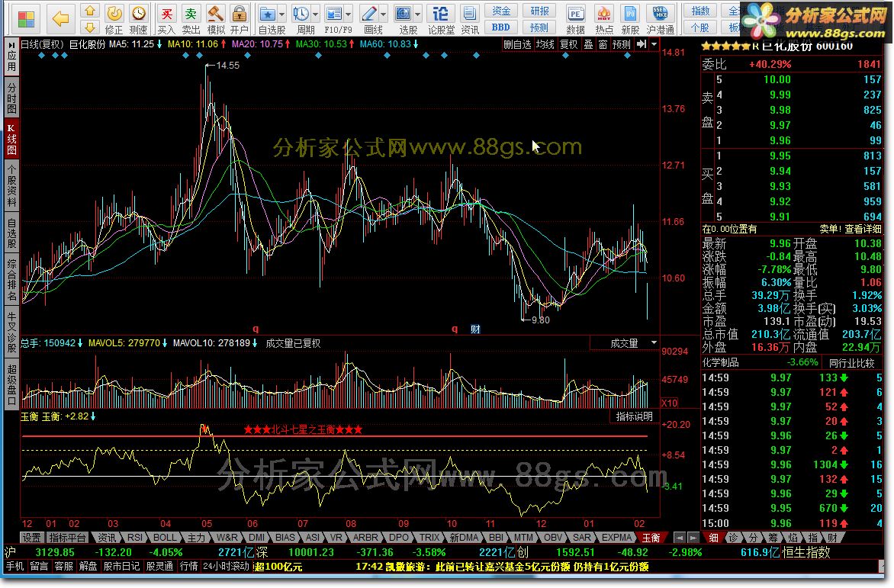
Task: Toggle 诊 diagnosis panel tab
Action: coord(734,538)
